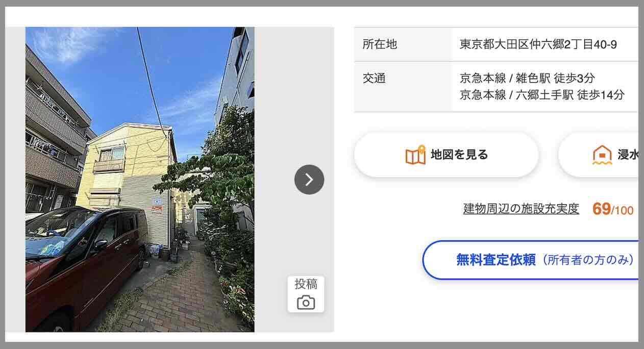Click the 所在地 header cell
This screenshot has height=349, width=644.
[x=403, y=44]
